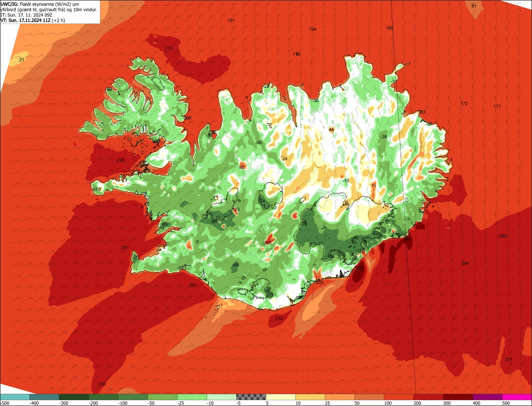Click the map value 203 on the south coast
Screen dimensions: 532x406
tap(320, 282)
